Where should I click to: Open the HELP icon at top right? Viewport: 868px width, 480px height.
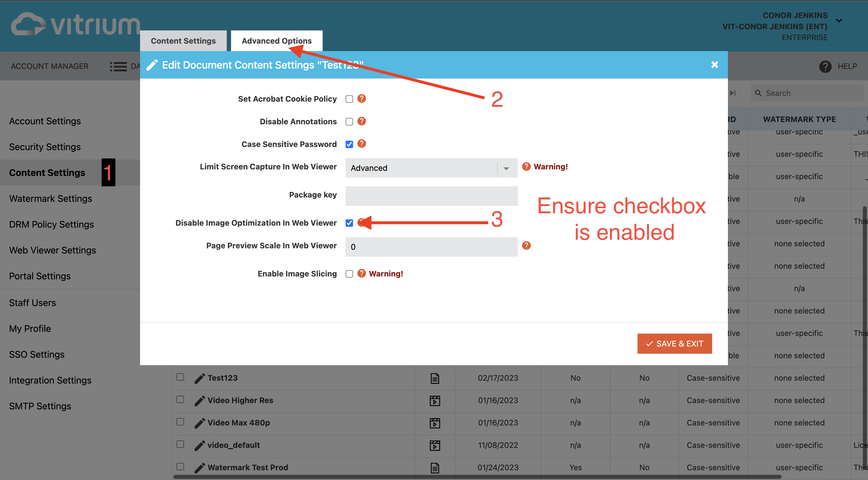click(x=825, y=66)
